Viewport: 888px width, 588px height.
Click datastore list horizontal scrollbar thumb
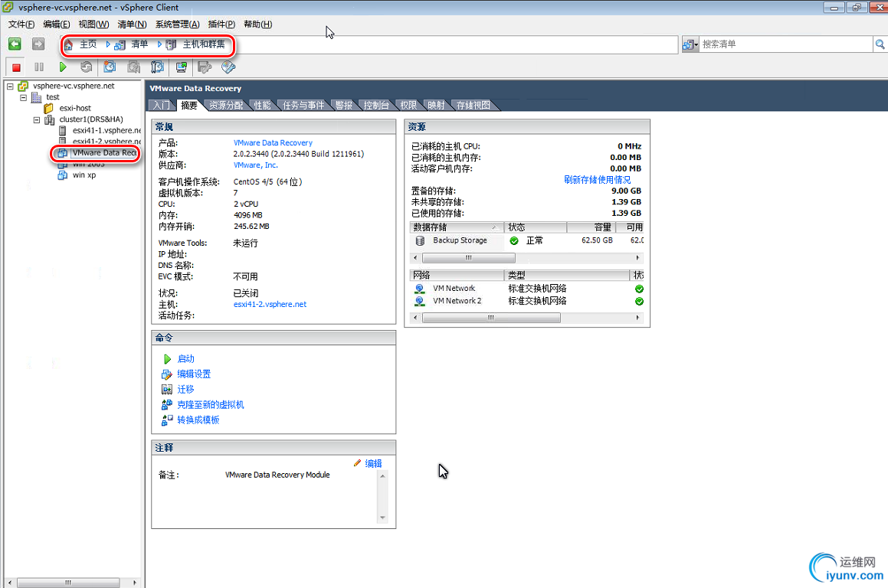tap(469, 257)
